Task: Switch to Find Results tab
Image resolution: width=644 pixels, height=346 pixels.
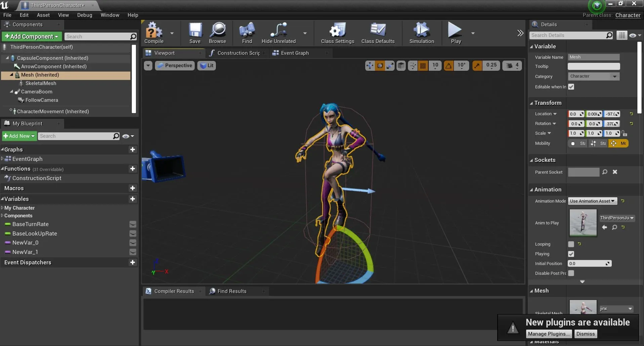Action: 232,291
